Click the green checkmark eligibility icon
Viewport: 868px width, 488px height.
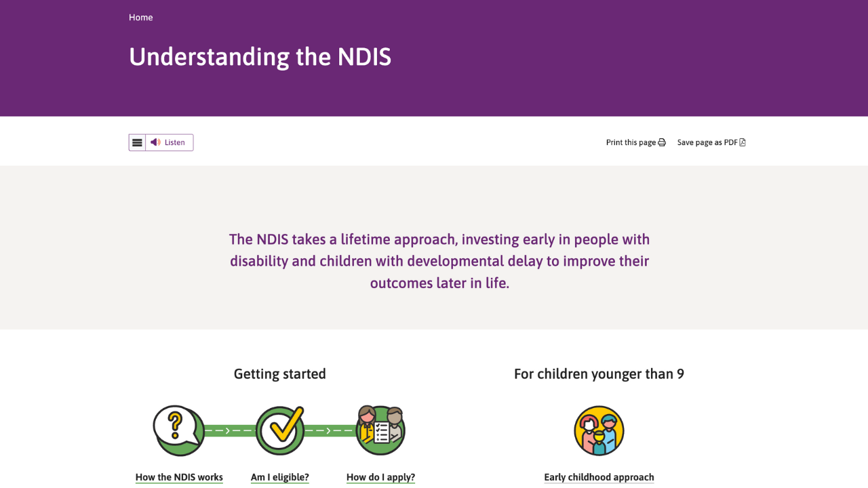pyautogui.click(x=280, y=429)
